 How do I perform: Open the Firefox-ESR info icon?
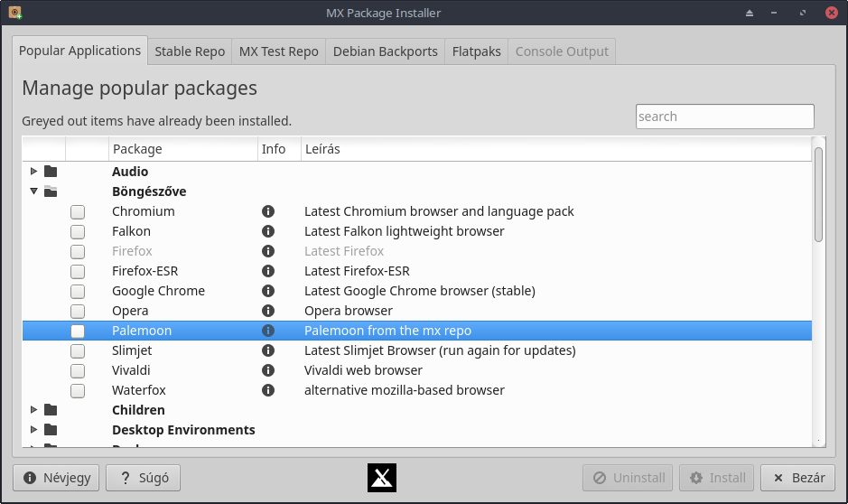pos(267,271)
